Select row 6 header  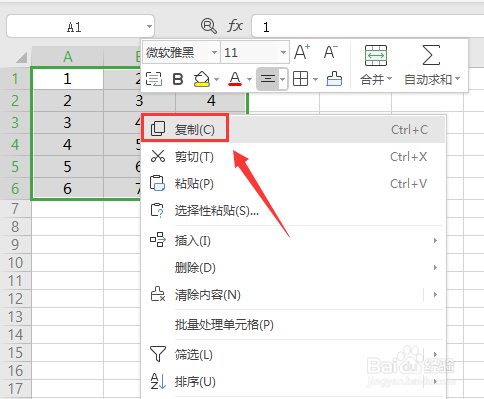pyautogui.click(x=15, y=189)
